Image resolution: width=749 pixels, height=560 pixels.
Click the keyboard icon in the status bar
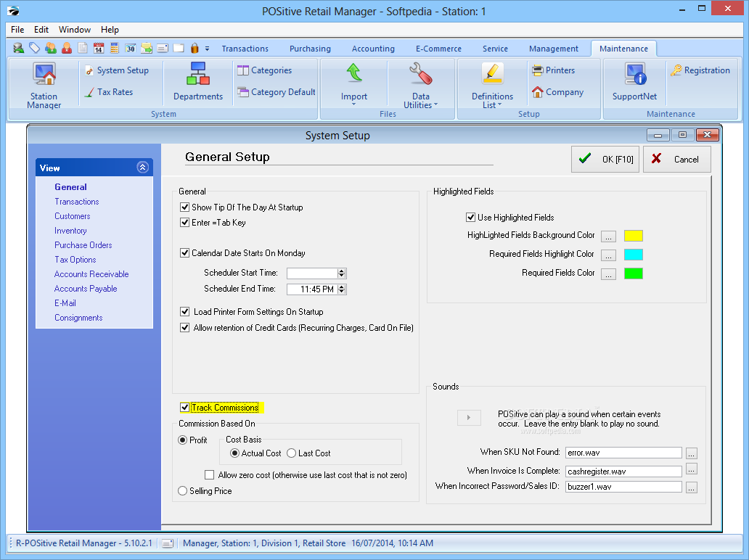coord(167,543)
